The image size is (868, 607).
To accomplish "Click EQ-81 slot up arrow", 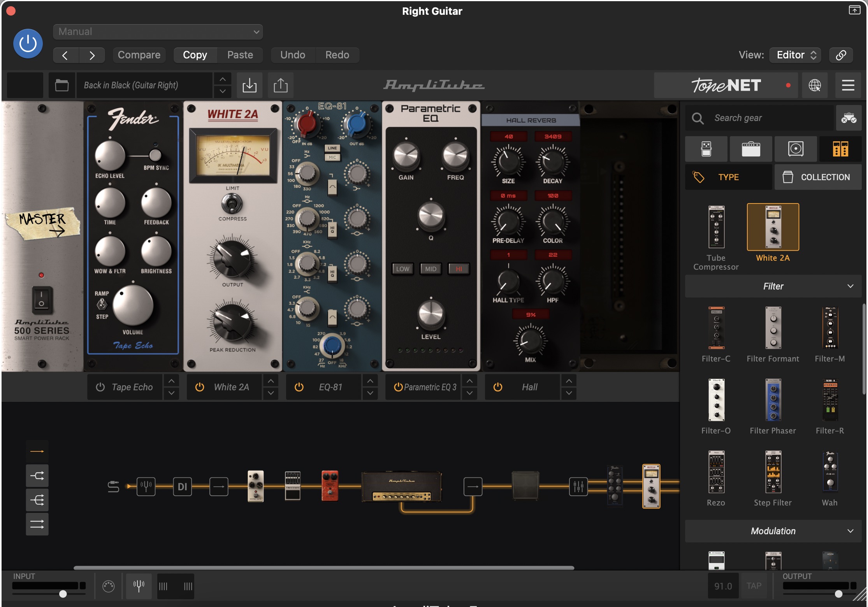I will pyautogui.click(x=370, y=381).
